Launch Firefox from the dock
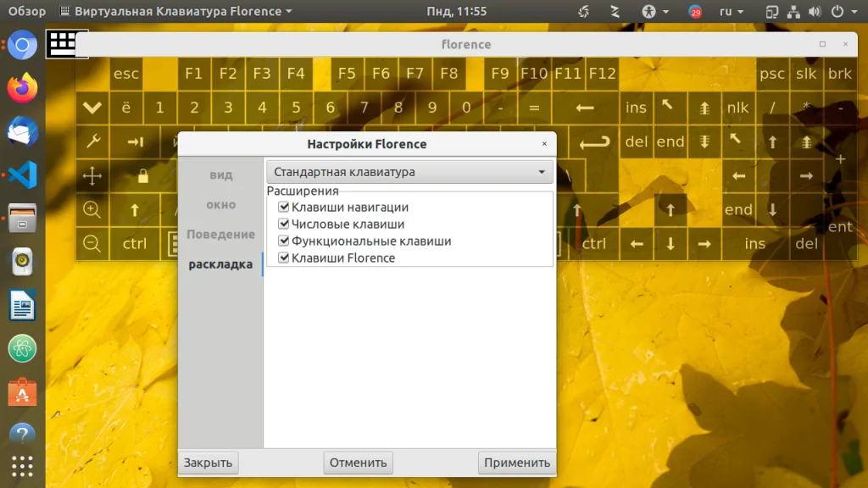This screenshot has width=868, height=488. [22, 88]
